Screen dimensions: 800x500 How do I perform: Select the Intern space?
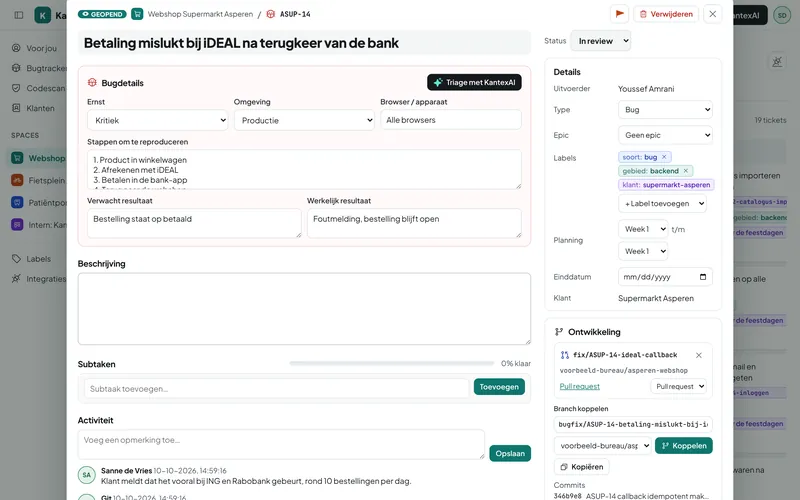[x=38, y=224]
